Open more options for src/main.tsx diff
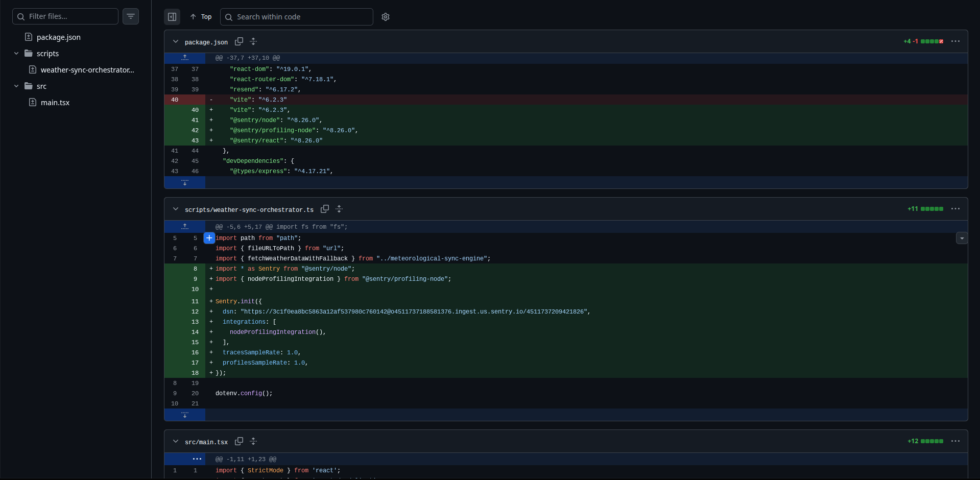 (955, 441)
